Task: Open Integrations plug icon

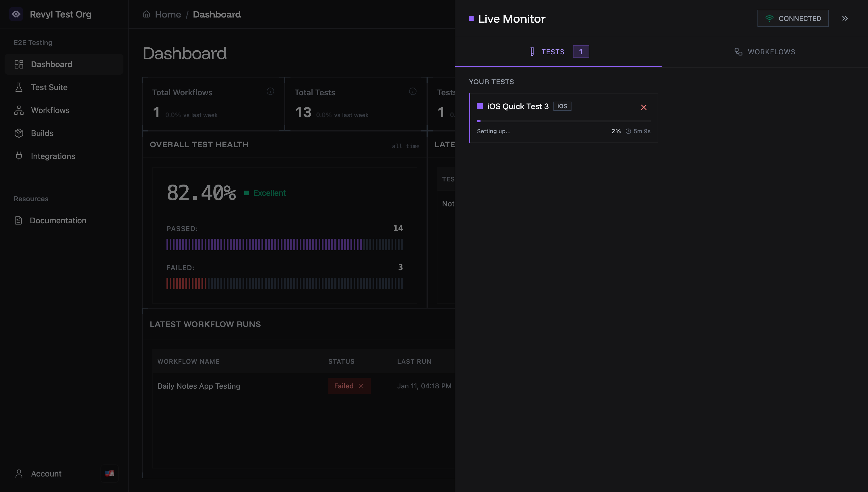Action: [19, 156]
